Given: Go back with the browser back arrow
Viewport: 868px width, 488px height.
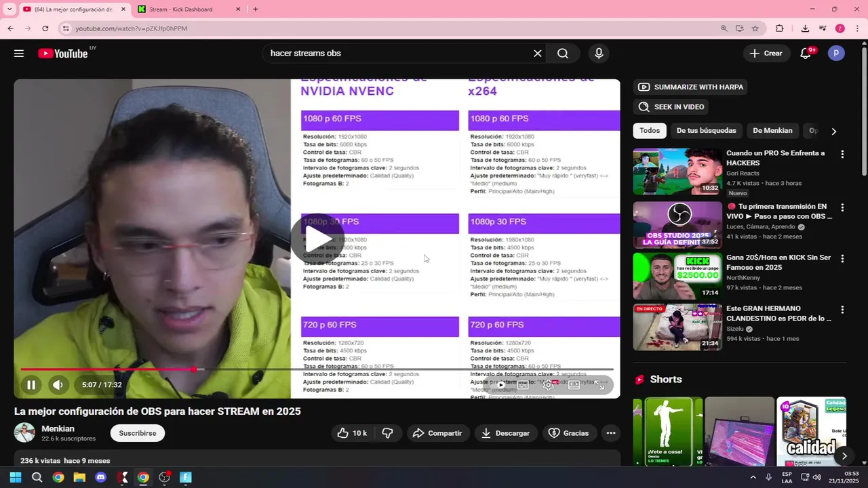Looking at the screenshot, I should (11, 28).
